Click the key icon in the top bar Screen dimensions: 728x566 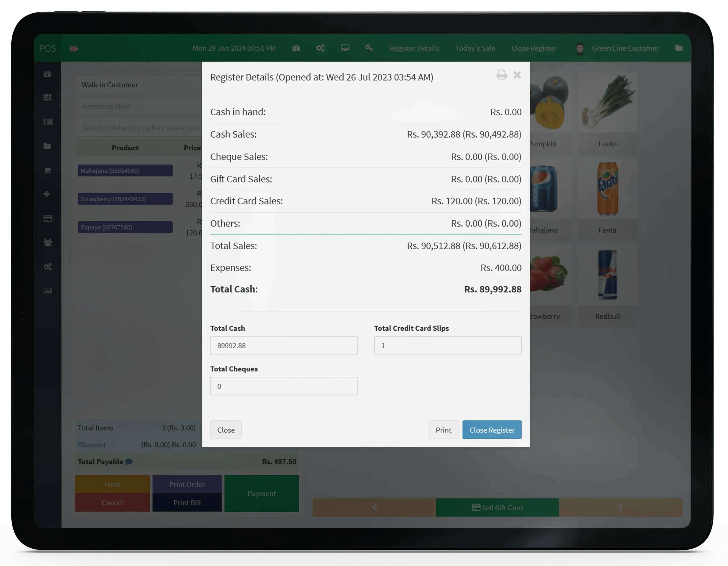point(369,48)
